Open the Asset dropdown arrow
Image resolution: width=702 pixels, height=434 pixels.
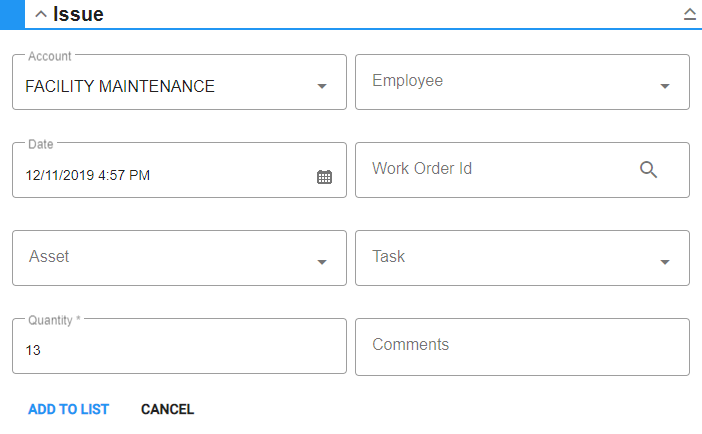pos(322,262)
